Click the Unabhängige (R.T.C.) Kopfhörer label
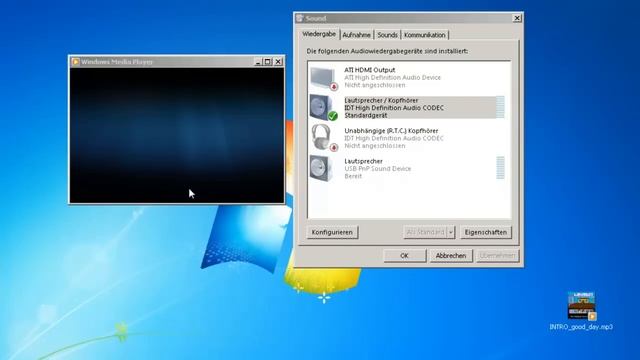This screenshot has width=640, height=360. point(391,131)
